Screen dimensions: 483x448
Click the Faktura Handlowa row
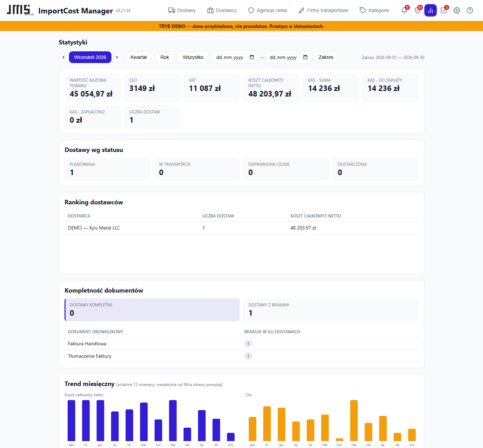[x=241, y=344]
